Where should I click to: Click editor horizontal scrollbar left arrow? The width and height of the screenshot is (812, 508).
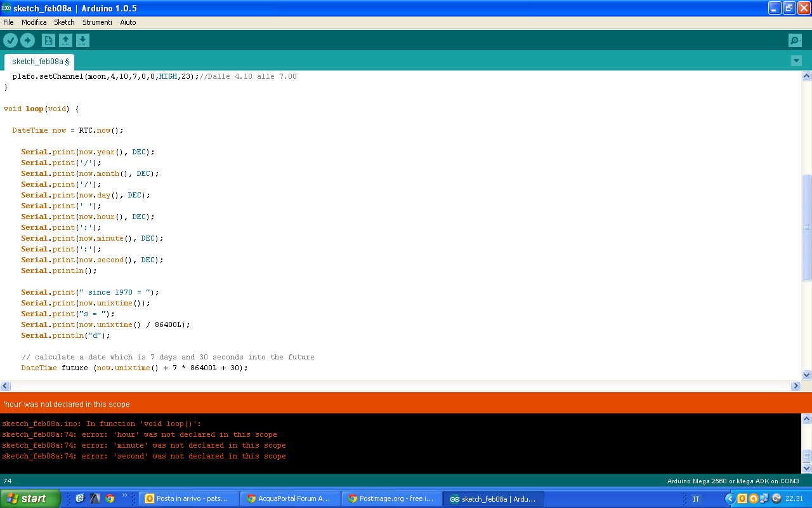[5, 386]
